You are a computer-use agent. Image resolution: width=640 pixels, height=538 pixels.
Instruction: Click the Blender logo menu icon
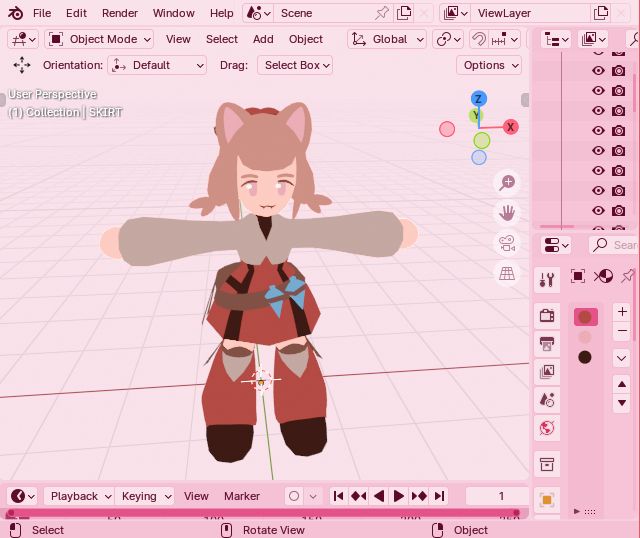tap(16, 13)
